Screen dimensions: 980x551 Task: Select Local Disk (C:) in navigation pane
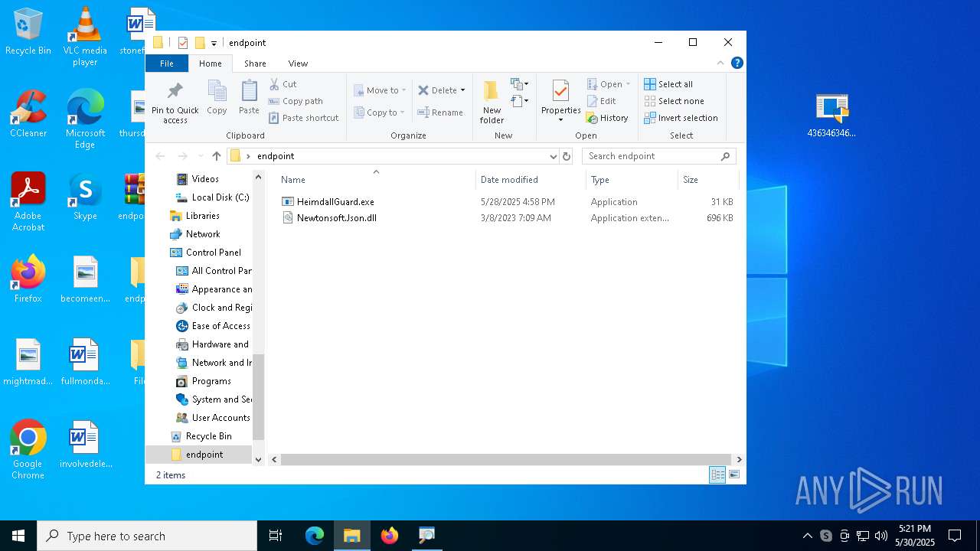[220, 197]
